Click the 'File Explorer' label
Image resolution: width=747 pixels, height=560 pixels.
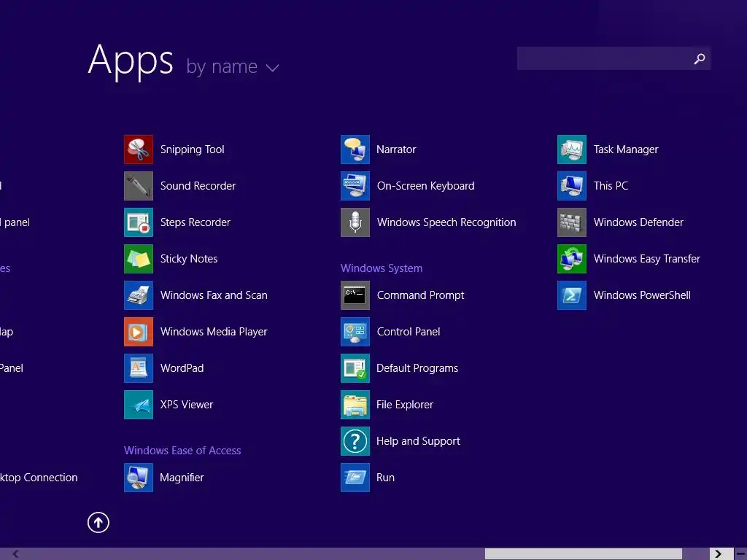tap(405, 404)
